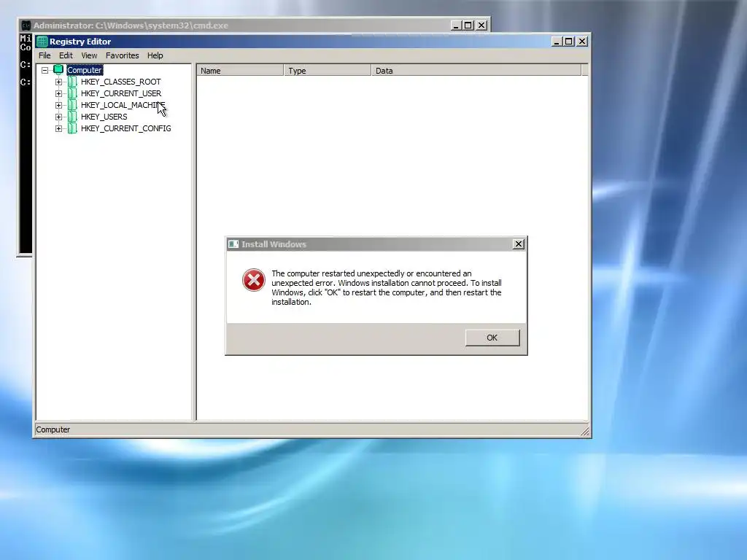This screenshot has height=560, width=747.
Task: Click the Registry Editor title bar icon
Action: [x=42, y=42]
